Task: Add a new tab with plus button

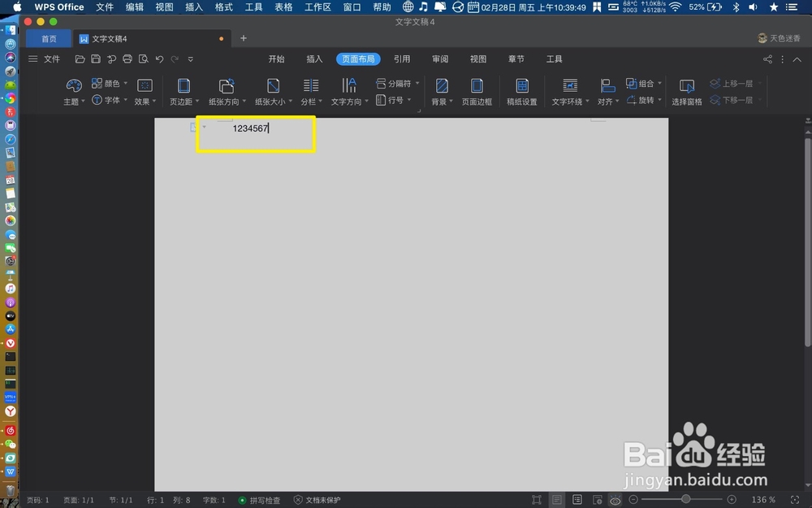Action: point(244,38)
